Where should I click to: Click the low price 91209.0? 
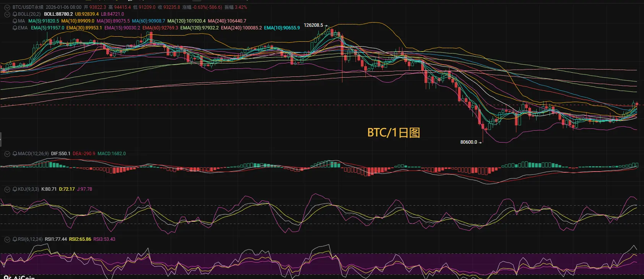147,7
